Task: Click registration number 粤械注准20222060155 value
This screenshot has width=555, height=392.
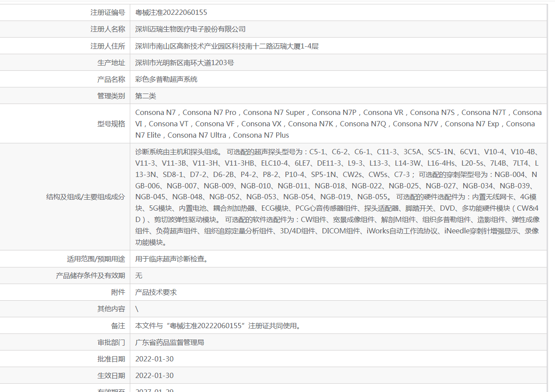Action: pyautogui.click(x=171, y=13)
